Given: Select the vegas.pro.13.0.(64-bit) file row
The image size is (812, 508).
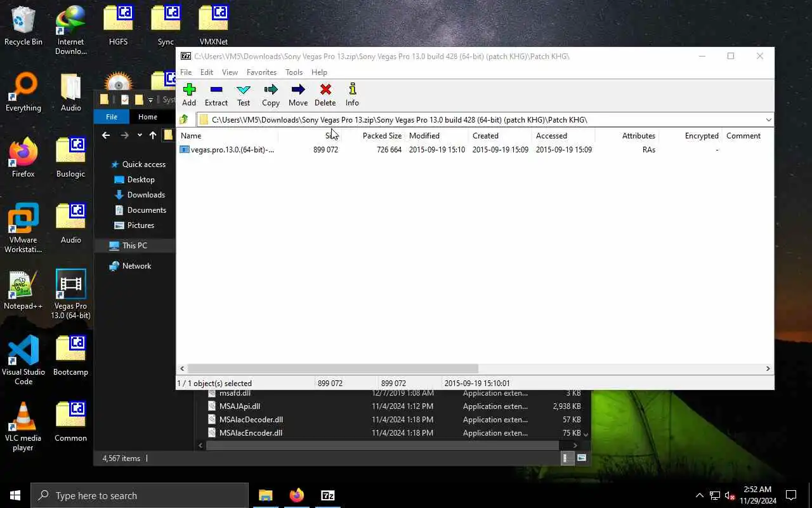Looking at the screenshot, I should click(x=475, y=150).
